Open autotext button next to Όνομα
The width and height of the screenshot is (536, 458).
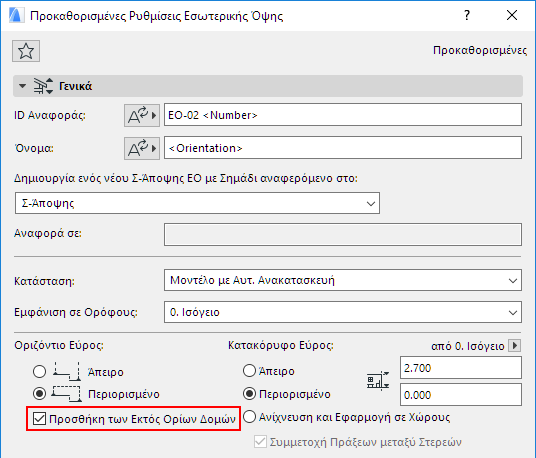click(x=142, y=148)
